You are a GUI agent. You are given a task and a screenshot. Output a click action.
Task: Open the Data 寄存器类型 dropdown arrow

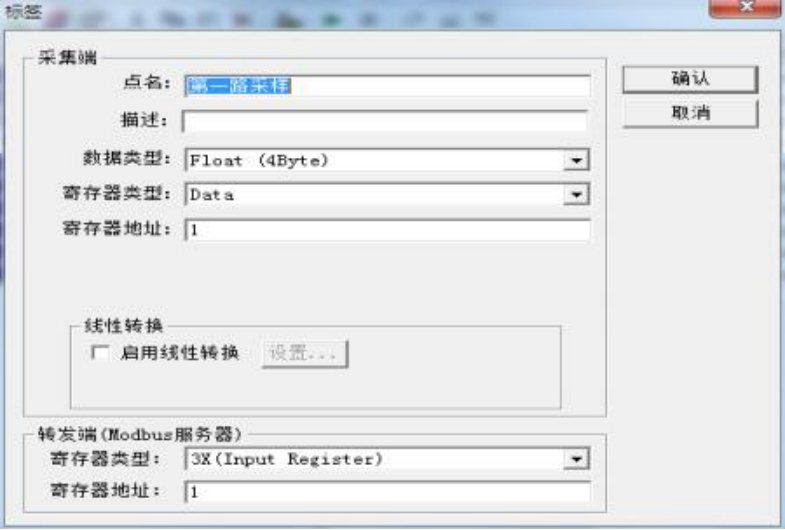576,194
